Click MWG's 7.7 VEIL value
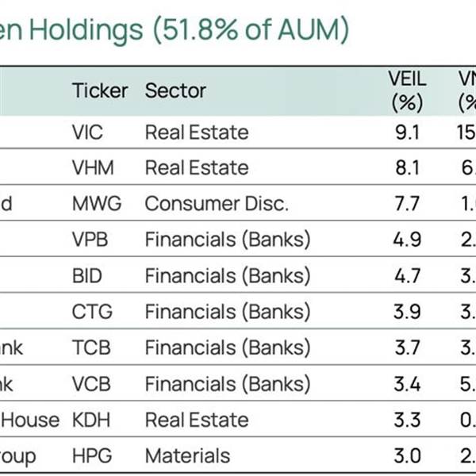This screenshot has height=476, width=476. [x=407, y=204]
